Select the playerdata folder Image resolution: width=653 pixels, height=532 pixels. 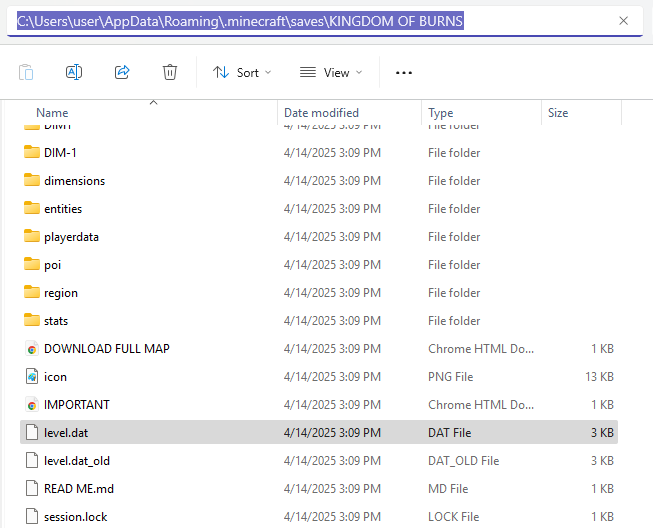click(x=71, y=237)
